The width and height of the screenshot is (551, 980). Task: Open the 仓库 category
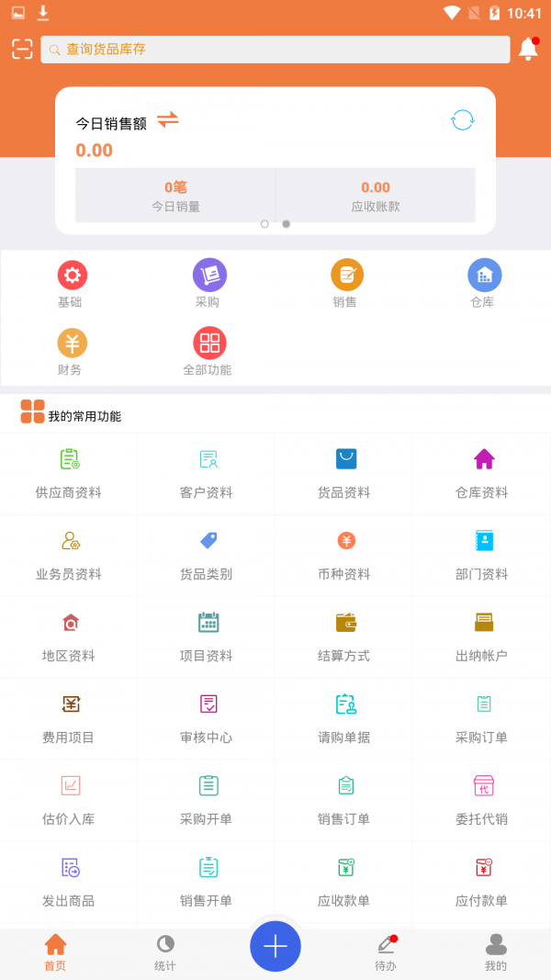(483, 283)
